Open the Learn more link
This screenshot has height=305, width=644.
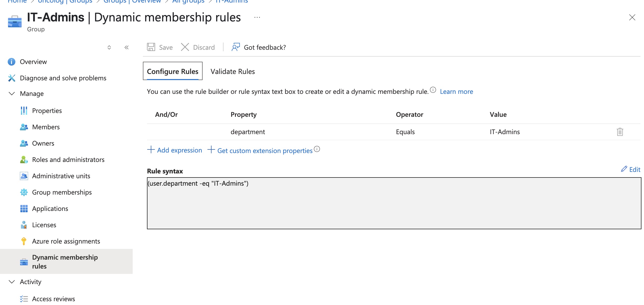tap(456, 92)
